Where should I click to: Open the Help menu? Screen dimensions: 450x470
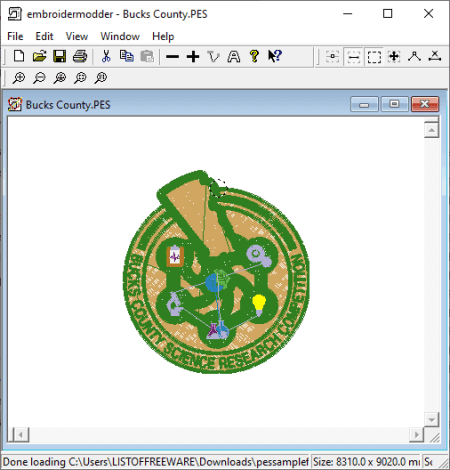(x=163, y=36)
